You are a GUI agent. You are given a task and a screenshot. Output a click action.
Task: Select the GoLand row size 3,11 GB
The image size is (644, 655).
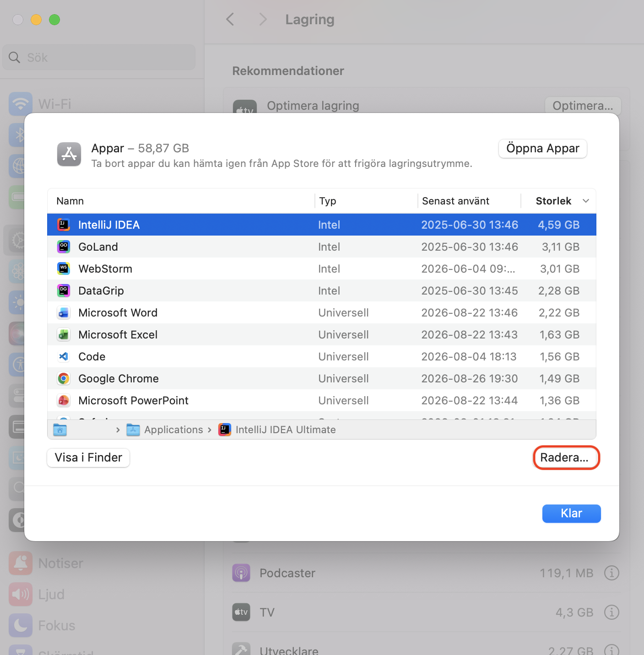tap(560, 247)
